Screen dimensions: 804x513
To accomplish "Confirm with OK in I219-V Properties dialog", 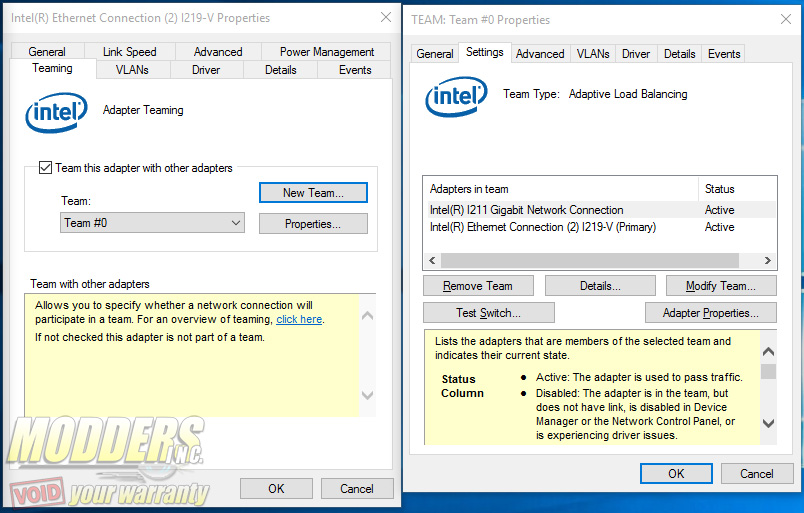I will coord(276,488).
